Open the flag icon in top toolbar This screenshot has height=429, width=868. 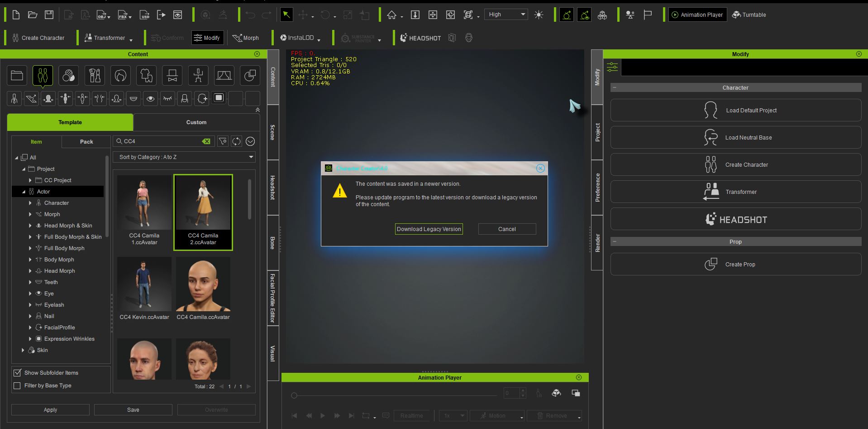[x=648, y=15]
